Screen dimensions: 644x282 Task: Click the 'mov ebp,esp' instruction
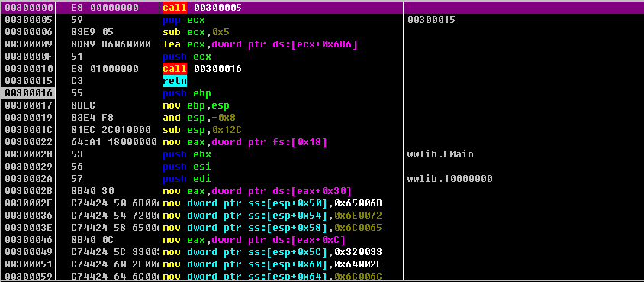pos(196,105)
